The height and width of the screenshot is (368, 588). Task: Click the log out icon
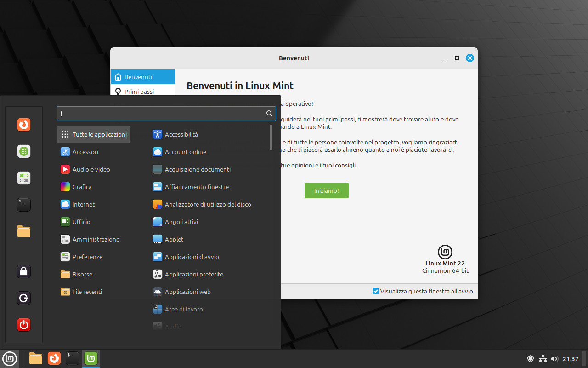(x=24, y=298)
